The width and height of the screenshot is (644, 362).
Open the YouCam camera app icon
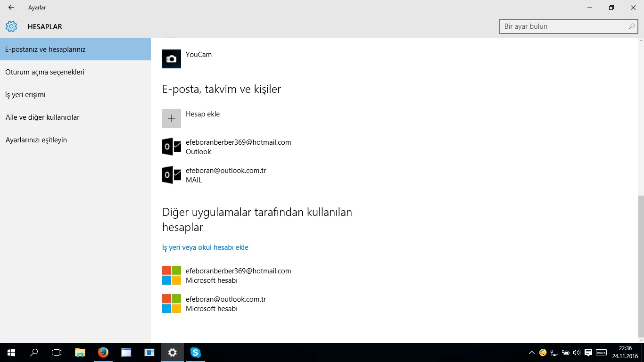172,59
